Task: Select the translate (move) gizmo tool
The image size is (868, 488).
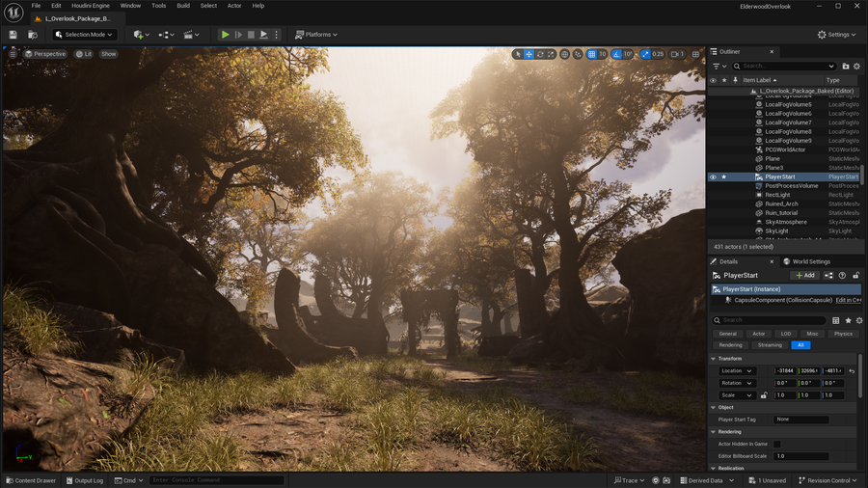Action: [529, 54]
